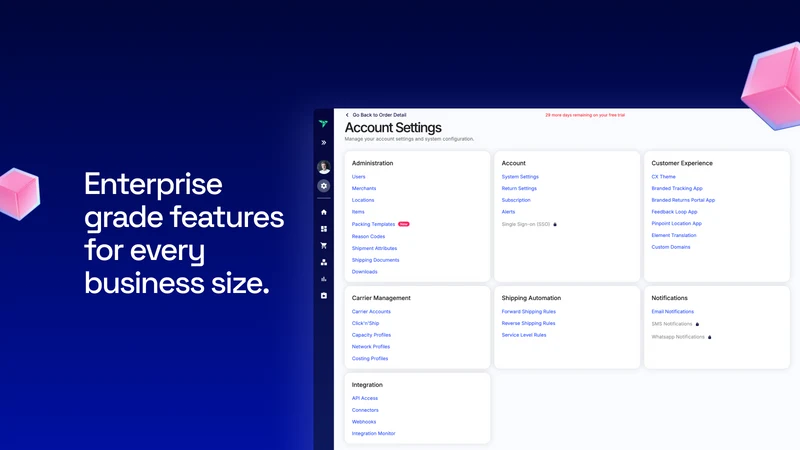
Task: Open the Alerts link
Action: click(x=508, y=212)
